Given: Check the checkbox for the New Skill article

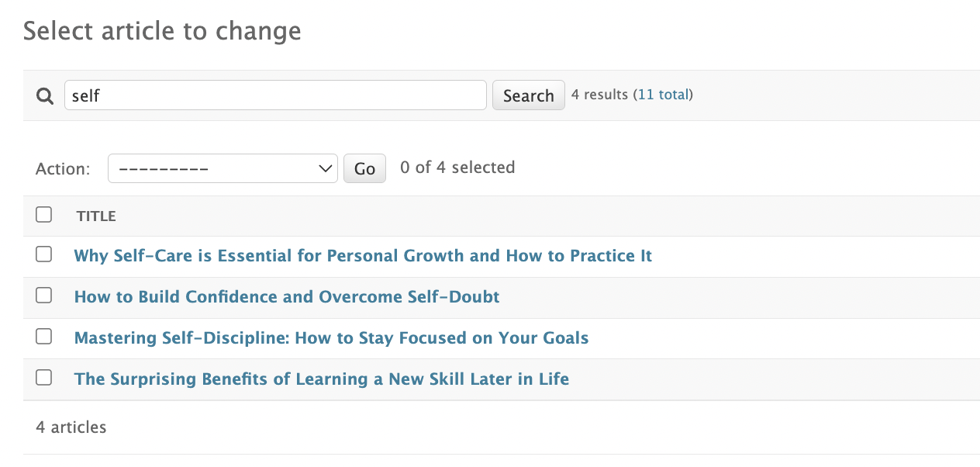Looking at the screenshot, I should click(43, 377).
